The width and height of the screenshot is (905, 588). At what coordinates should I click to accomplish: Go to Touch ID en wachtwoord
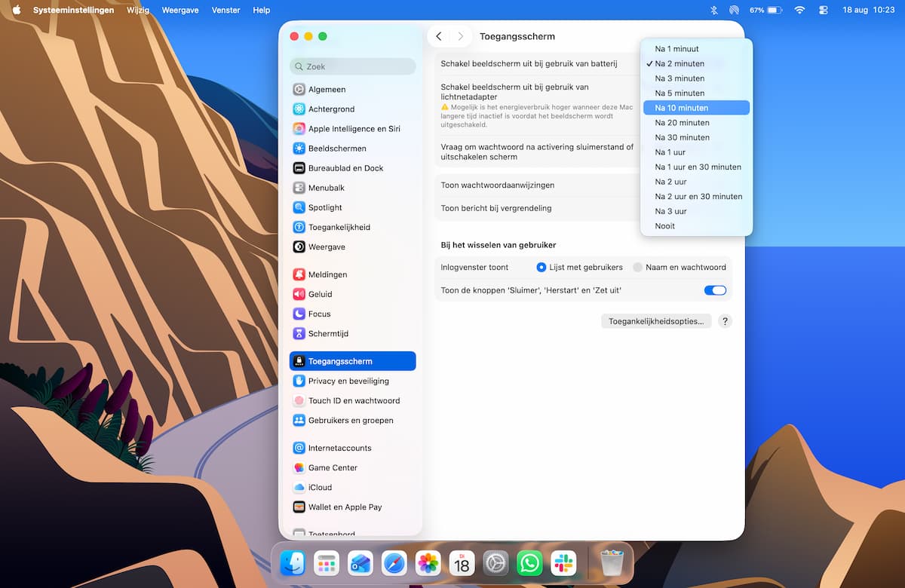[x=352, y=401]
